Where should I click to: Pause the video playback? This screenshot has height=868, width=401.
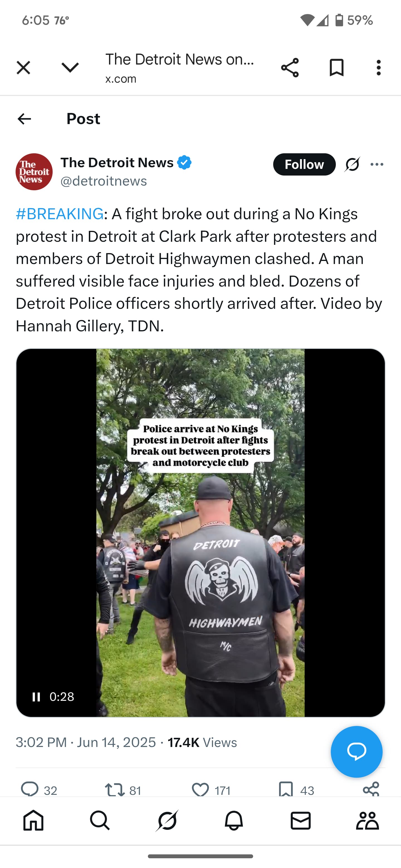click(36, 697)
